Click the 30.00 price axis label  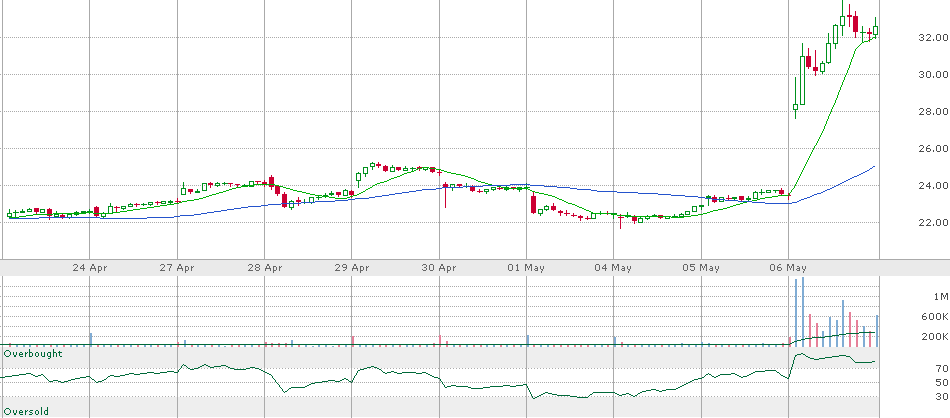[x=933, y=75]
